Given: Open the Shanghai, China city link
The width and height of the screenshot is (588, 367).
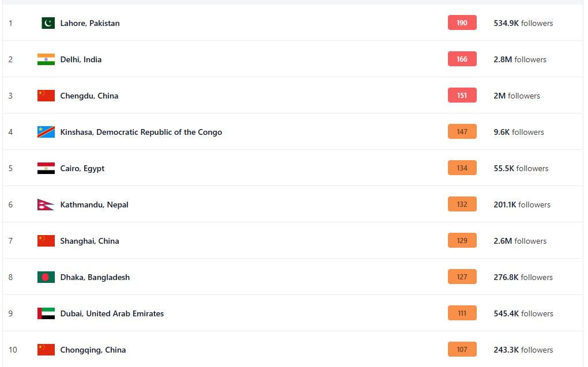Looking at the screenshot, I should coord(89,241).
